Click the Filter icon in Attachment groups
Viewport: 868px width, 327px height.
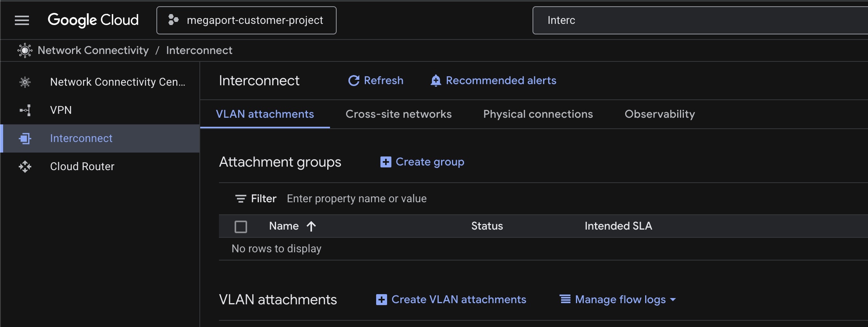[241, 199]
